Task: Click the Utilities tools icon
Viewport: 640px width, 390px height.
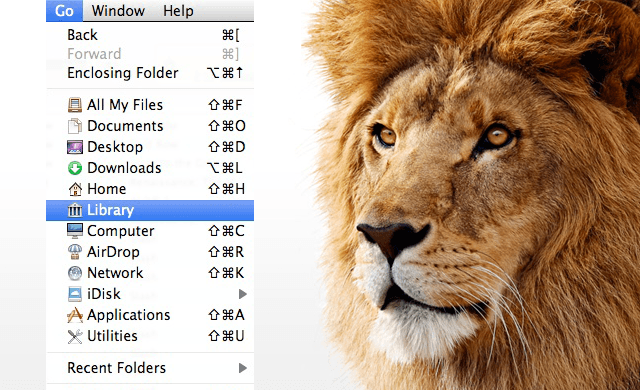Action: point(75,336)
